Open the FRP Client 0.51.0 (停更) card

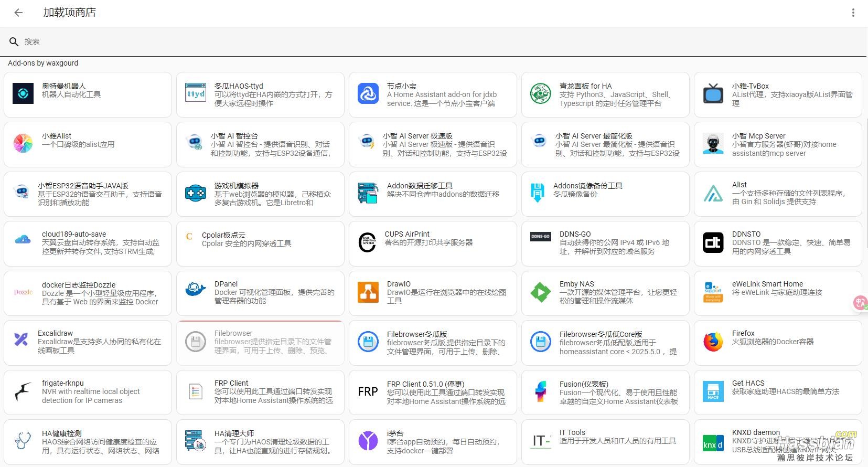[x=433, y=392]
